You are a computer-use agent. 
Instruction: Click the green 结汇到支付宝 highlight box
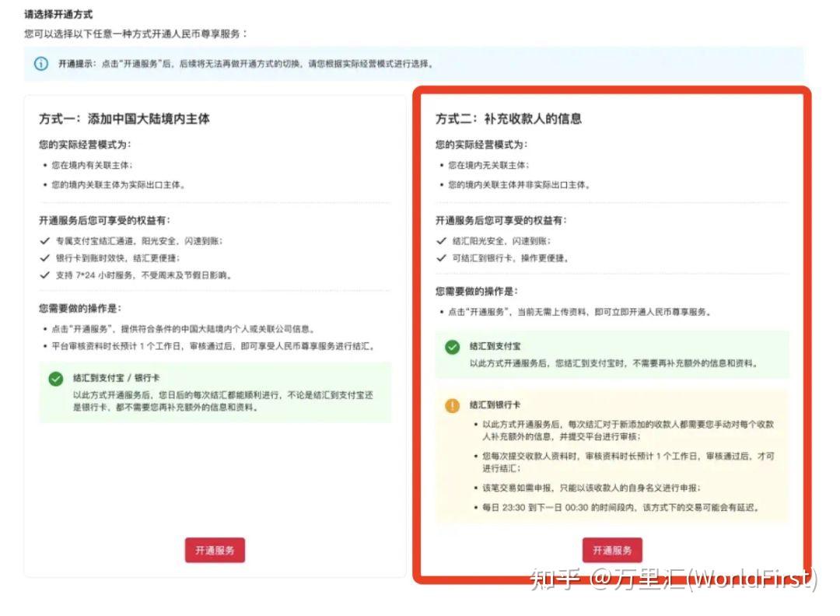(599, 354)
